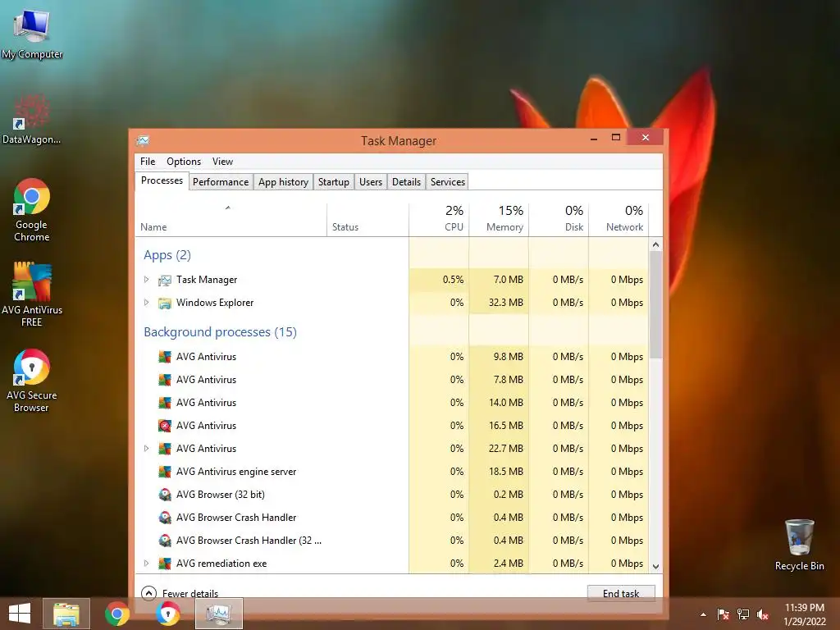
Task: Open the Recycle Bin
Action: [x=799, y=545]
